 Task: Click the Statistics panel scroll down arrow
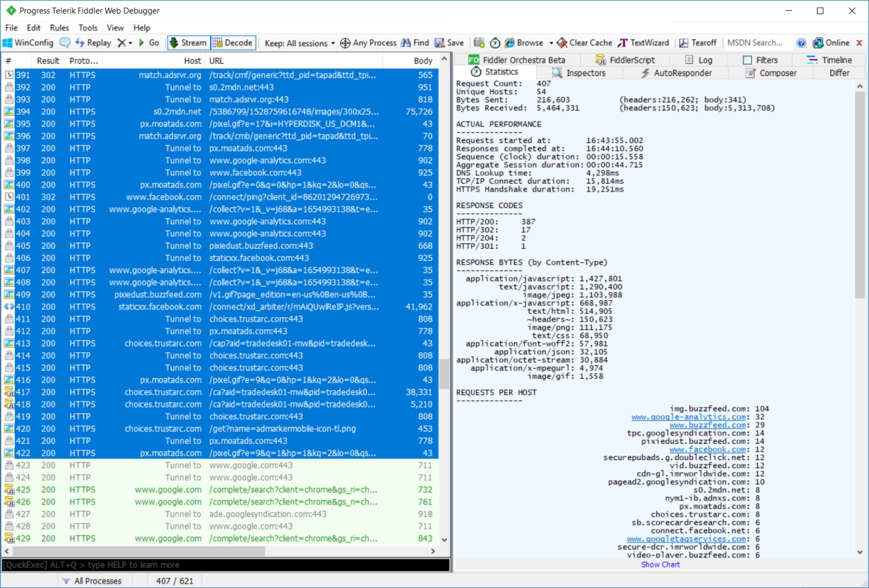[860, 552]
